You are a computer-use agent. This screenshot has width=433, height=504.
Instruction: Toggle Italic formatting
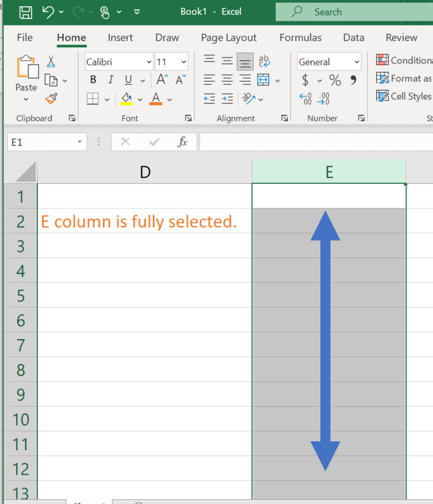[x=111, y=79]
